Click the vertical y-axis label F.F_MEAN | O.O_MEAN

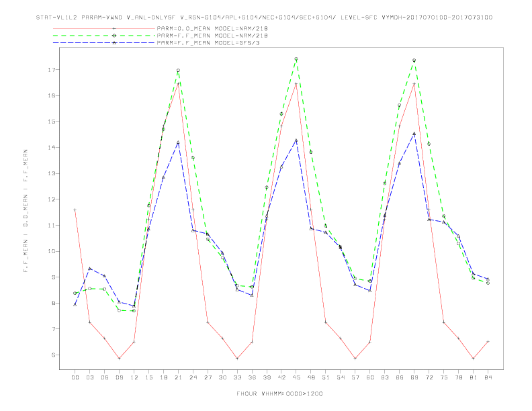coord(26,211)
